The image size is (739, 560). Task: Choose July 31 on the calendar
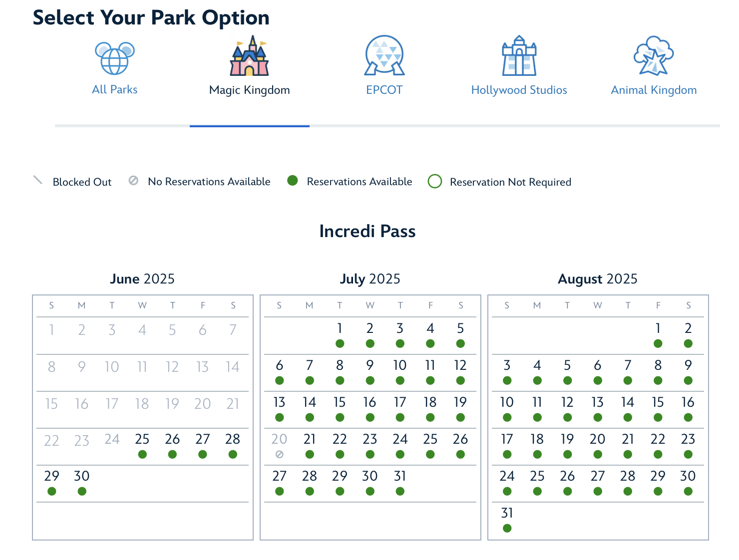400,477
